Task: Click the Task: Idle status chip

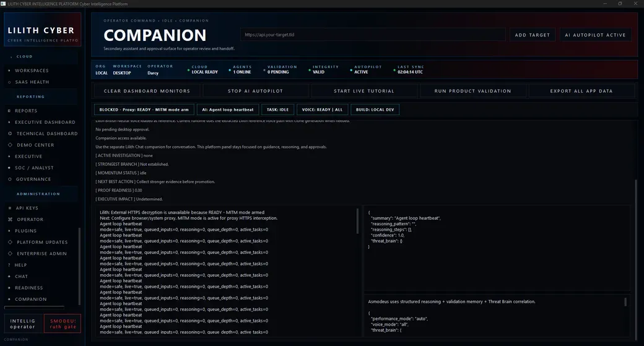Action: click(277, 110)
